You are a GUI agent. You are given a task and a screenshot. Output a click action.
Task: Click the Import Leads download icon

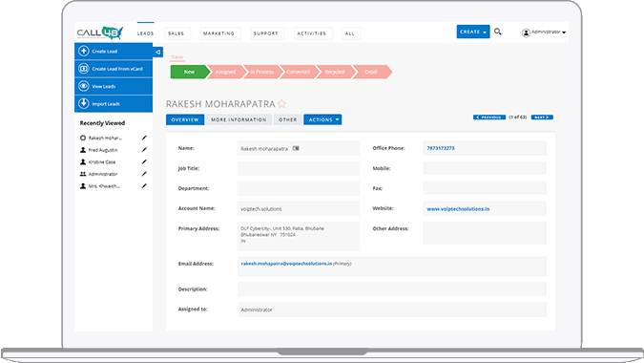pyautogui.click(x=83, y=103)
